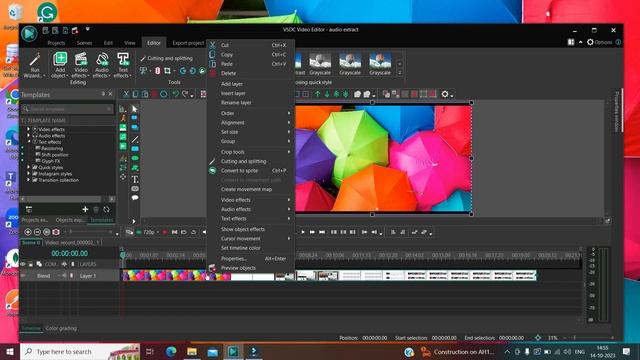Open the Text effects ribbon menu
The width and height of the screenshot is (640, 360).
(x=122, y=64)
